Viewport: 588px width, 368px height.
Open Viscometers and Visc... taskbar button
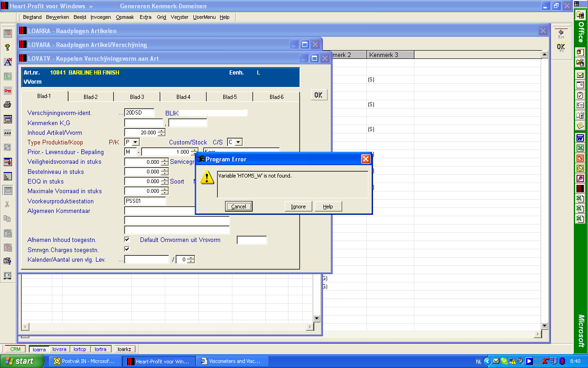pyautogui.click(x=232, y=362)
